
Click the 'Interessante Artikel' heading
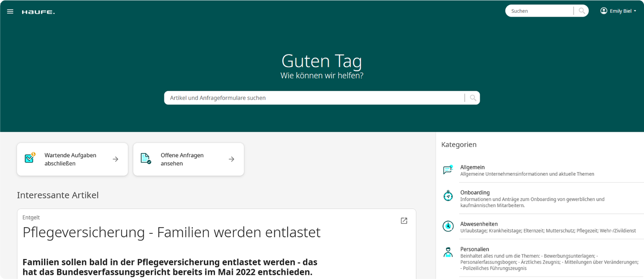click(58, 195)
